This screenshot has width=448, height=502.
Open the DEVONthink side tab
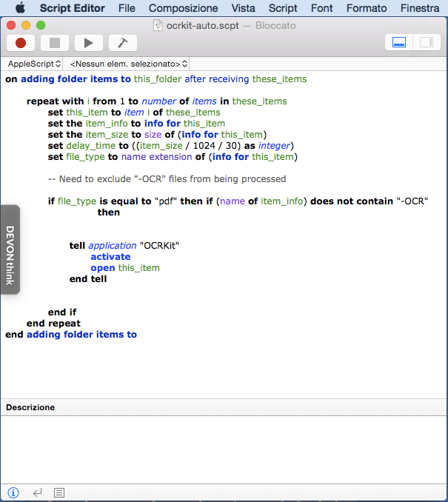click(10, 250)
